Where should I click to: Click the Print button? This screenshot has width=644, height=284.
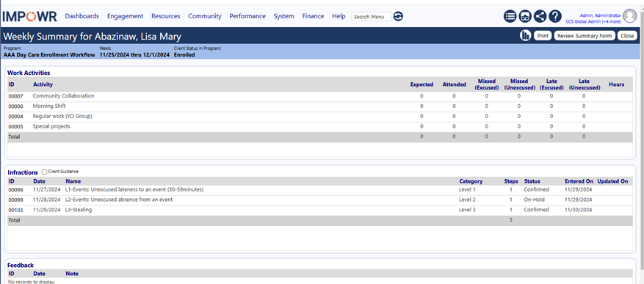(x=543, y=36)
